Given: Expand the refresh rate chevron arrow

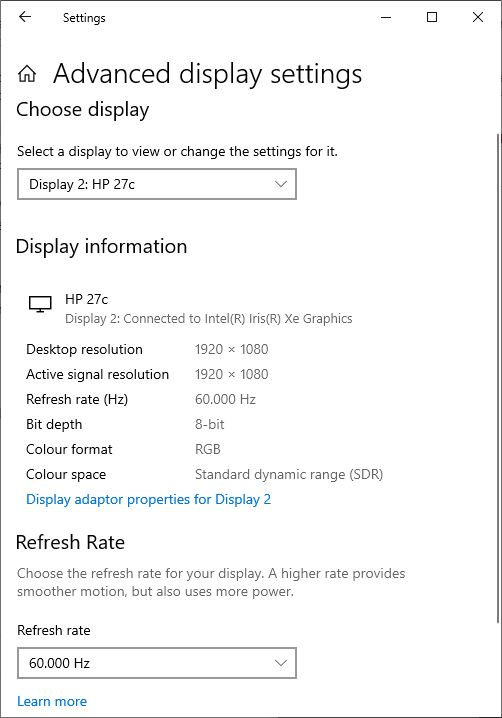Looking at the screenshot, I should click(281, 663).
